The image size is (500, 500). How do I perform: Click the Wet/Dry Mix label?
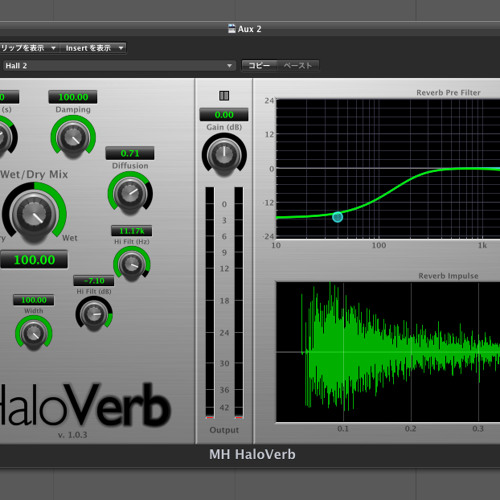[x=34, y=174]
